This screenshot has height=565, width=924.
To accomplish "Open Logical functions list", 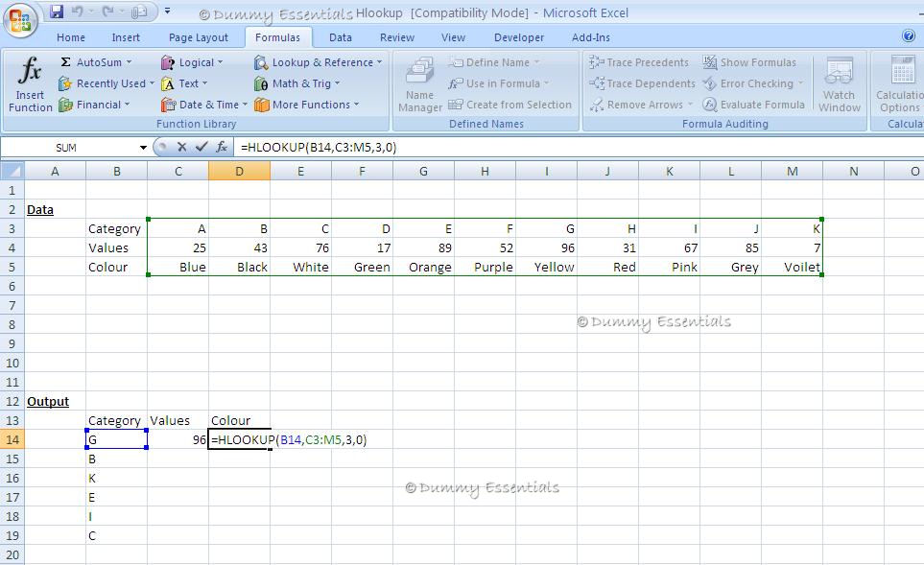I will 192,62.
